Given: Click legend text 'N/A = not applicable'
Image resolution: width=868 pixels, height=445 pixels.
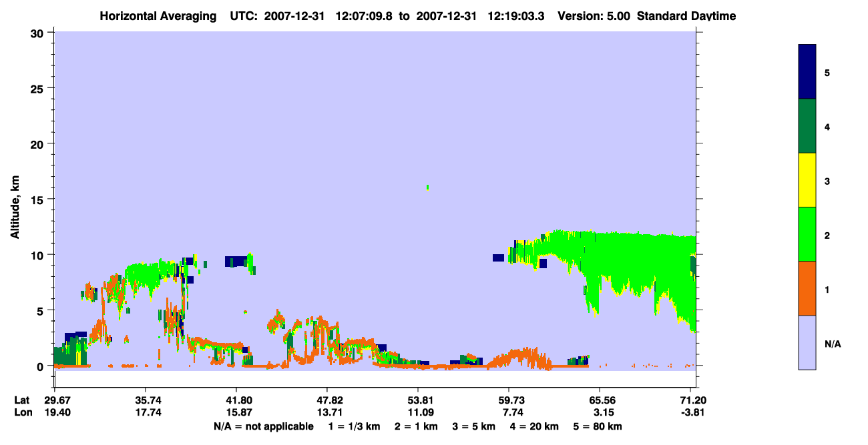Looking at the screenshot, I should [x=263, y=426].
